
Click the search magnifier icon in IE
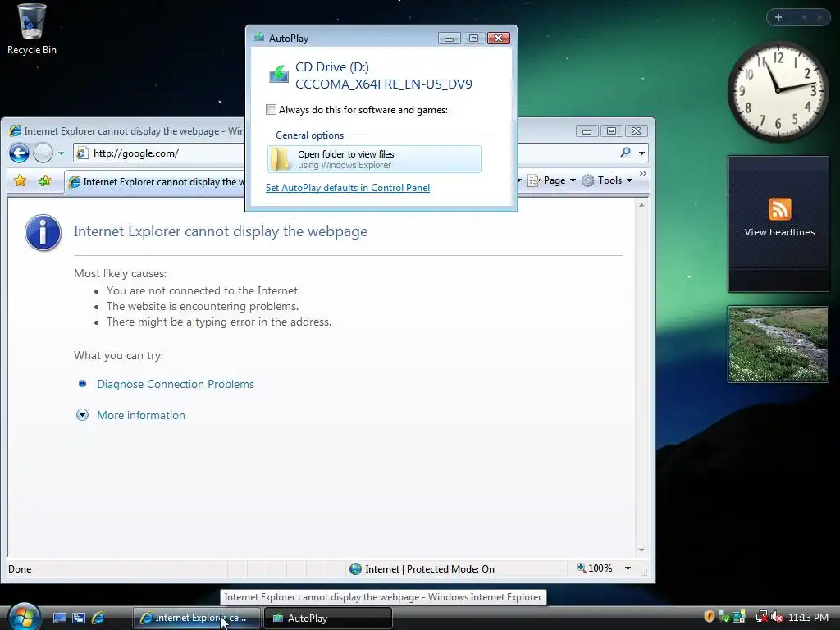coord(625,153)
